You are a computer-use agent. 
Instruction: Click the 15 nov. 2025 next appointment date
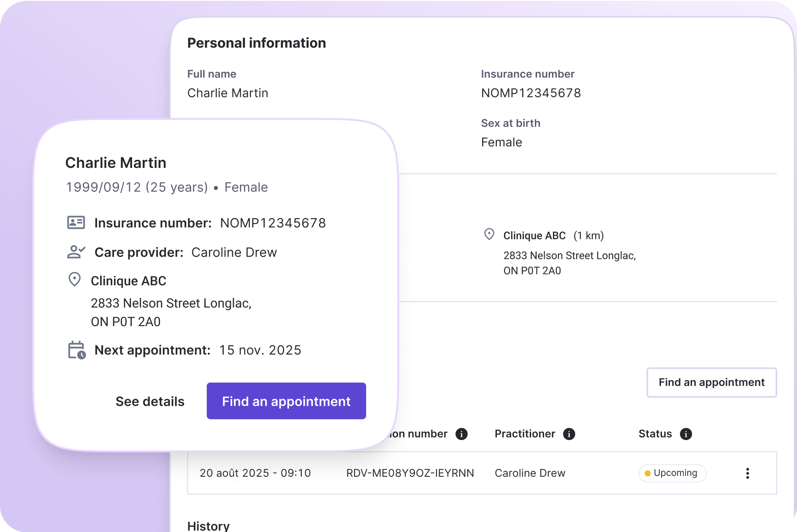coord(260,350)
